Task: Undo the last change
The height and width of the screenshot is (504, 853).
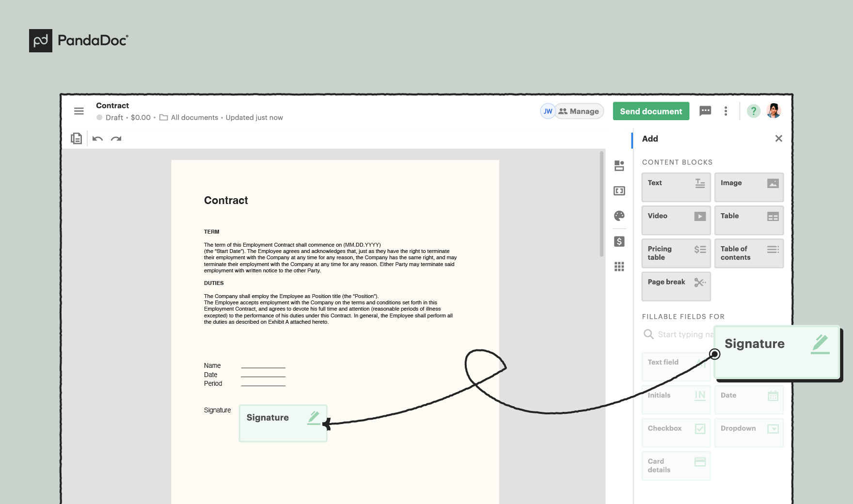Action: click(97, 139)
